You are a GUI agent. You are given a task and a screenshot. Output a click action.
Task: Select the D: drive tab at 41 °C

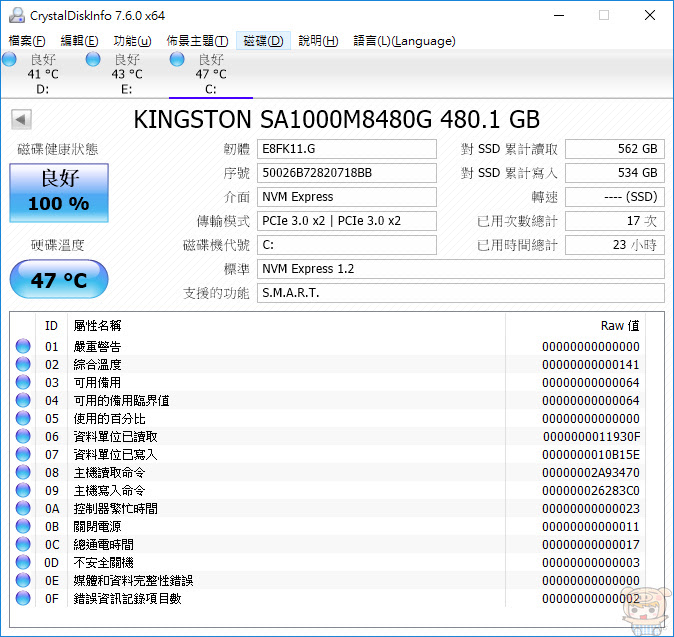[x=43, y=74]
